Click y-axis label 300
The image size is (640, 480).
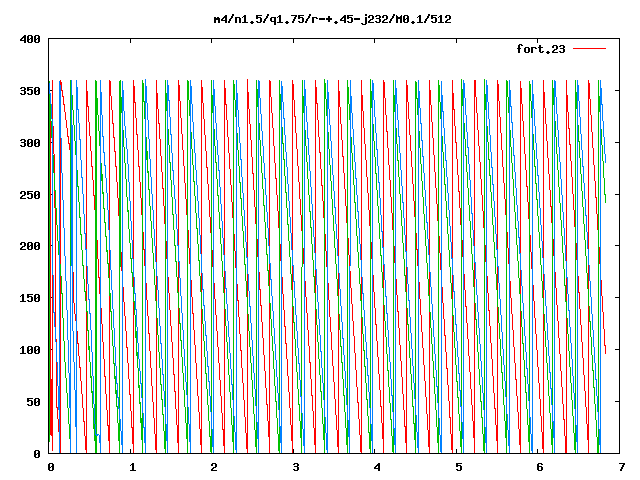[30, 143]
